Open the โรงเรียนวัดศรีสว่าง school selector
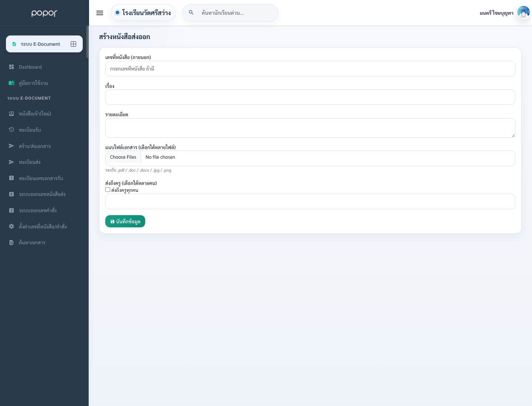This screenshot has width=532, height=406. (x=143, y=13)
